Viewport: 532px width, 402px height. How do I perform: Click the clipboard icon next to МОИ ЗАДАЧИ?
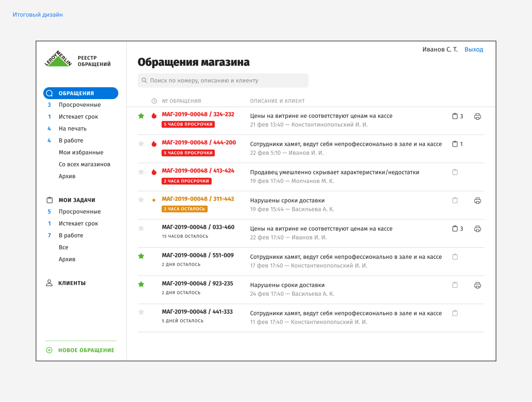pyautogui.click(x=49, y=200)
